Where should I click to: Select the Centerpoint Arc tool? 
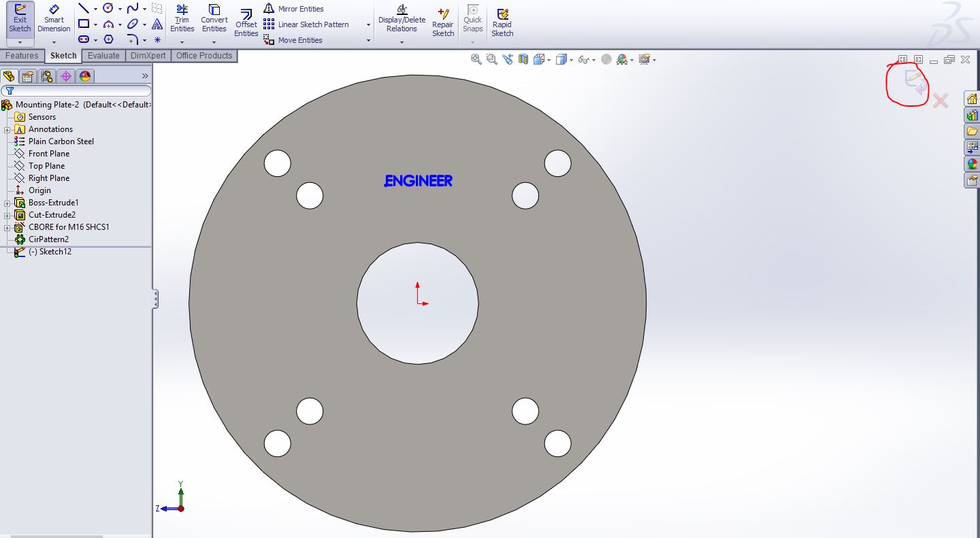pyautogui.click(x=108, y=24)
